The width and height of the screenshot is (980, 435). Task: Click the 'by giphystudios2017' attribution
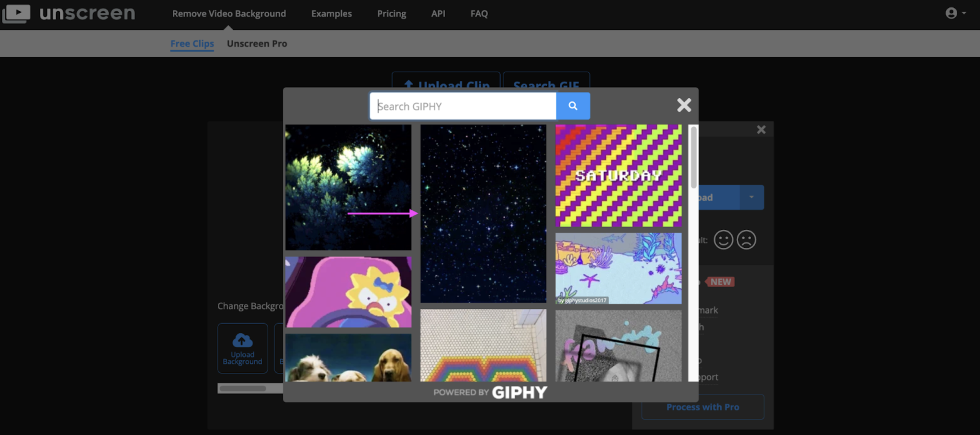click(x=582, y=300)
